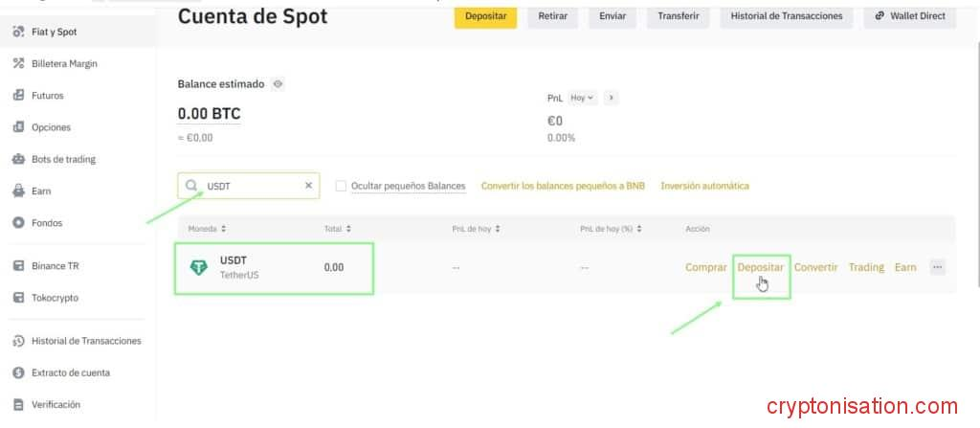Expand PnL details with arrow button
Screen dimensions: 980x428
611,98
